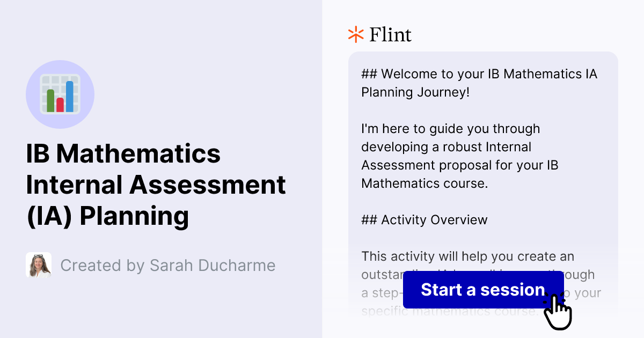Click the hand cursor graphic
644x338 pixels.
point(558,311)
